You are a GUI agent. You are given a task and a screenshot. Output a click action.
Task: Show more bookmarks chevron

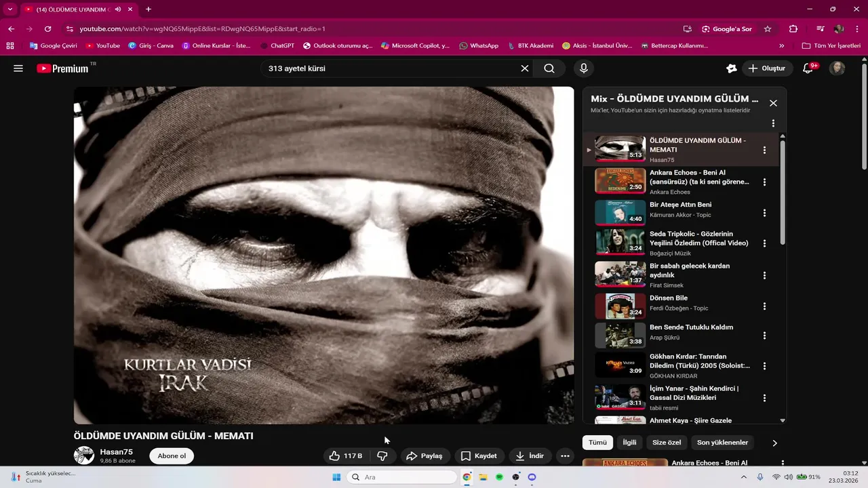point(782,46)
